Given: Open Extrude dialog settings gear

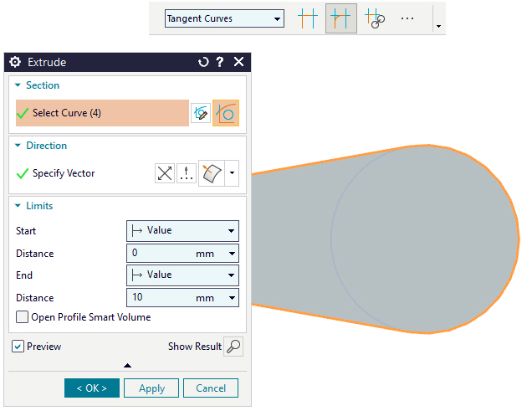Looking at the screenshot, I should click(x=15, y=62).
